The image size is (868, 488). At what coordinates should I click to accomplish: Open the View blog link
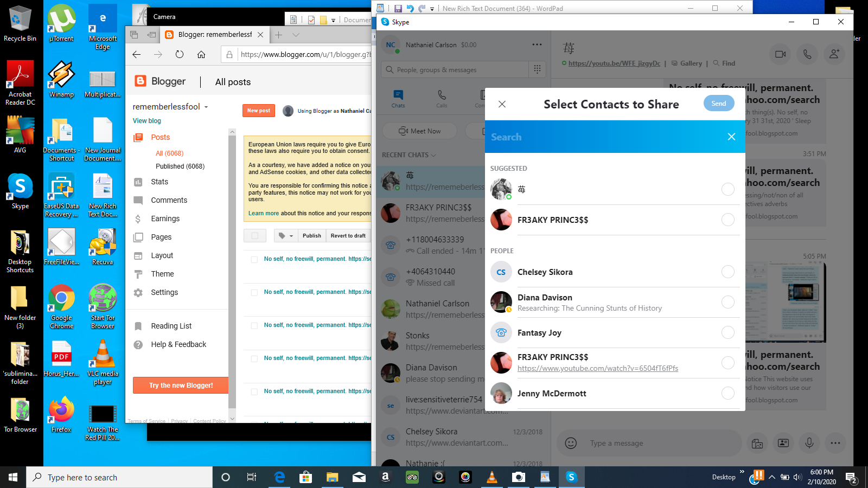[x=147, y=121]
